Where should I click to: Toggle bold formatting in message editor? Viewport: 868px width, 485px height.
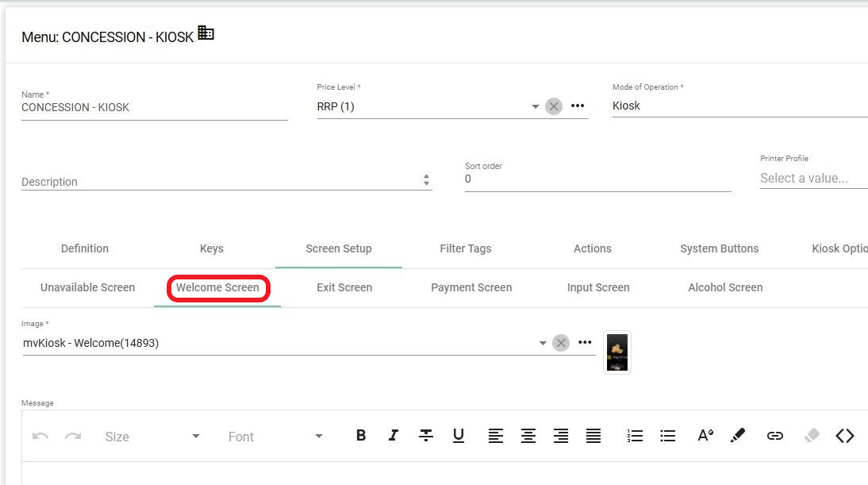[x=361, y=435]
